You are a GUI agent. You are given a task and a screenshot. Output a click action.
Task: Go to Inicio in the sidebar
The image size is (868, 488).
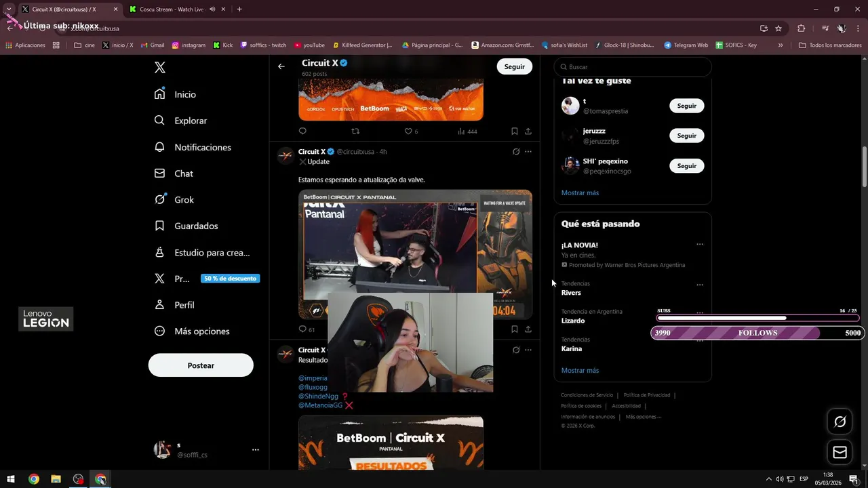pos(175,94)
